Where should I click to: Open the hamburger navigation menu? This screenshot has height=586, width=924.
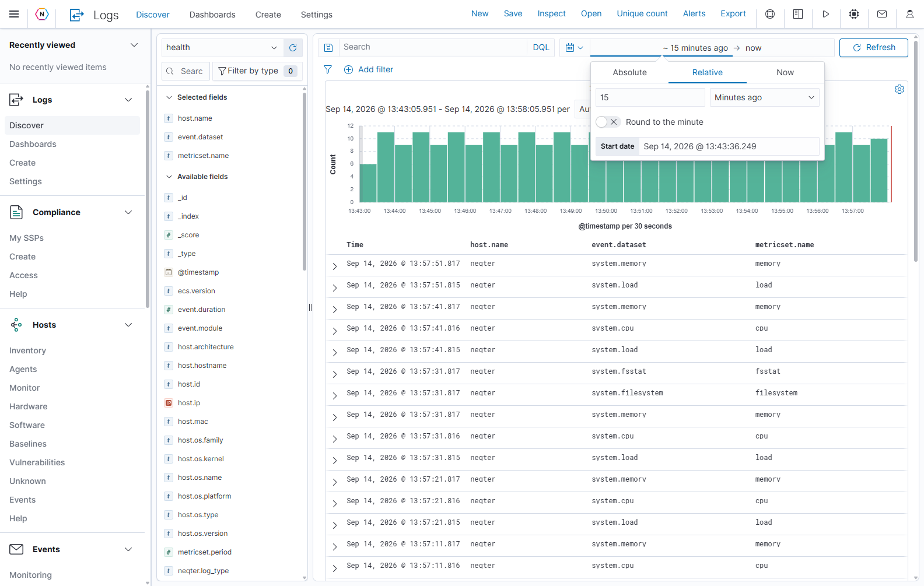(14, 14)
